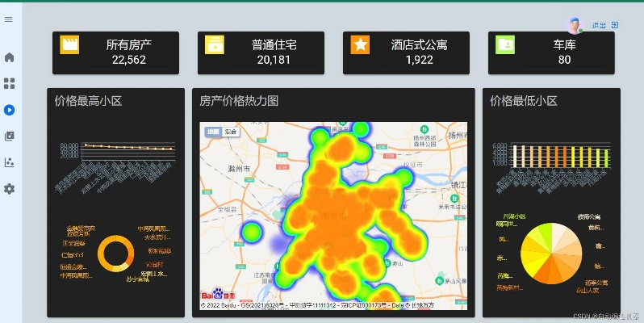Screen dimensions: 644x323
Task: Open the 普通住宅 20,181 card
Action: point(261,53)
